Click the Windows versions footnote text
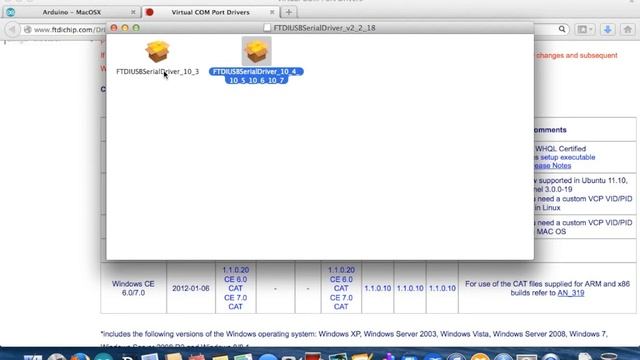The height and width of the screenshot is (360, 640). (354, 334)
